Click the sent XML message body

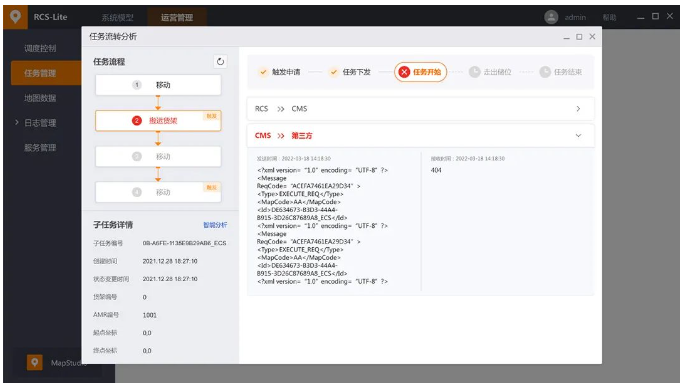click(x=323, y=226)
